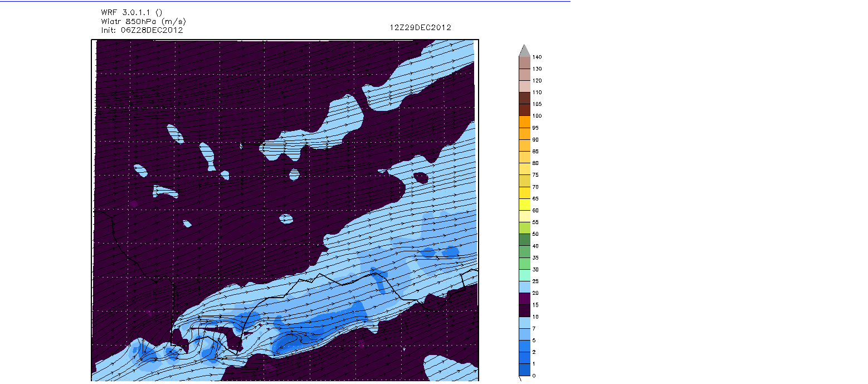Viewport: 868px width, 384px height.
Task: Pick the pale pink swatch between 110 and 120
Action: click(x=524, y=86)
